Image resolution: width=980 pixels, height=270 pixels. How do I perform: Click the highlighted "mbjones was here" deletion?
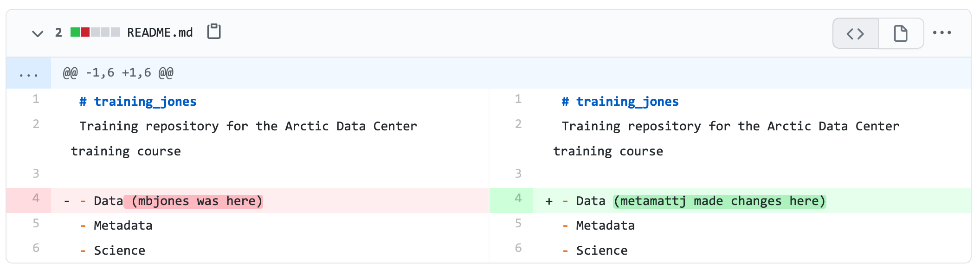(x=193, y=200)
